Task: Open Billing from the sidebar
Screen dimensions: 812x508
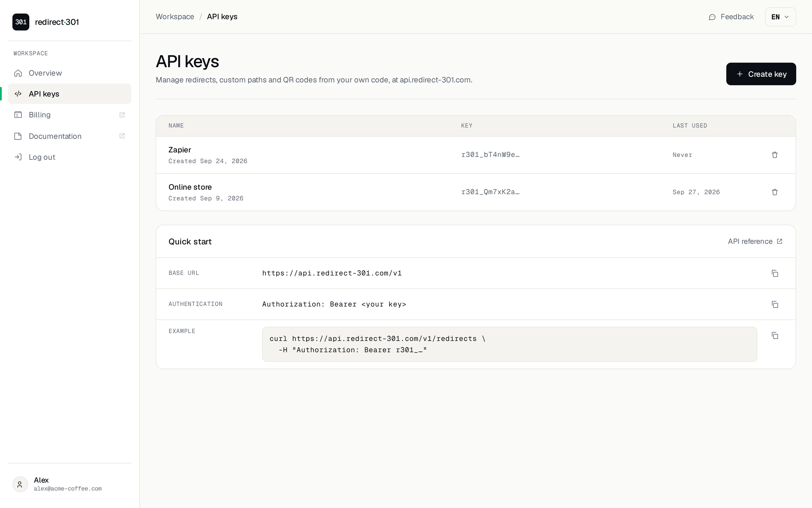Action: pos(69,115)
